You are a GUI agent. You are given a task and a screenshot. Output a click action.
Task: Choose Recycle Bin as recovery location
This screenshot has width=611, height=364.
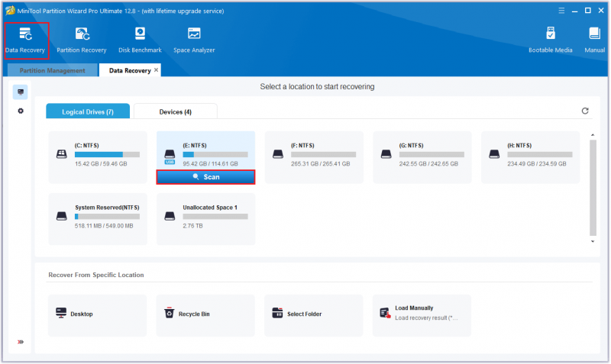point(205,315)
